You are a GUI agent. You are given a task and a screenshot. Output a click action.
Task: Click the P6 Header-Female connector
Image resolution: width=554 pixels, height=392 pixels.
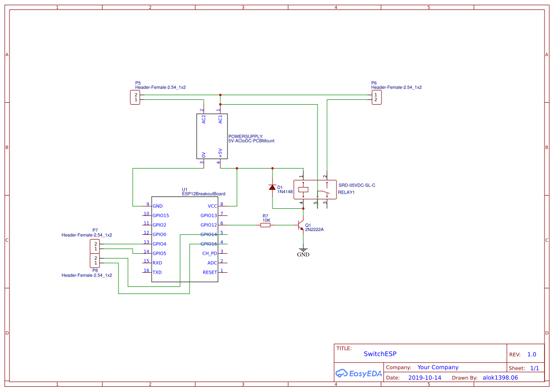376,97
